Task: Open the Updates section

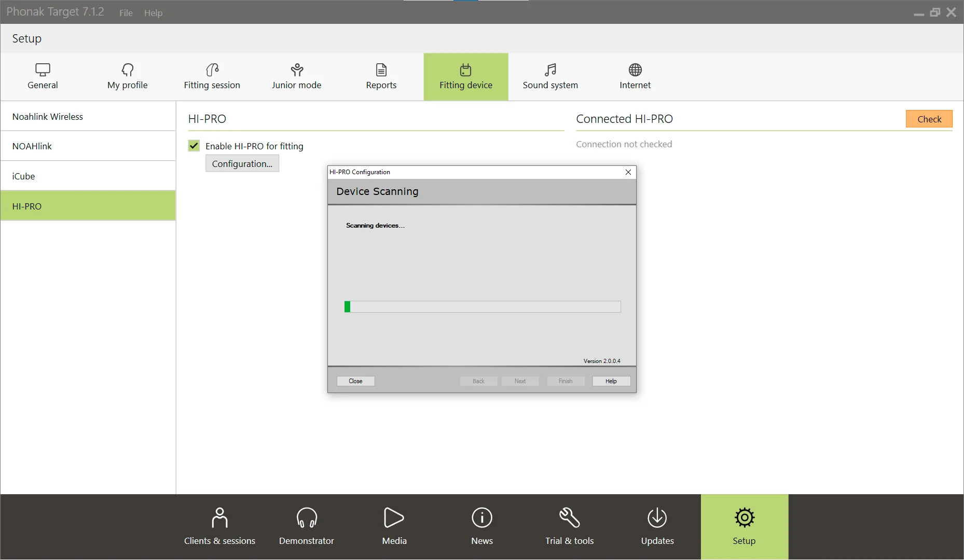Action: [x=657, y=527]
